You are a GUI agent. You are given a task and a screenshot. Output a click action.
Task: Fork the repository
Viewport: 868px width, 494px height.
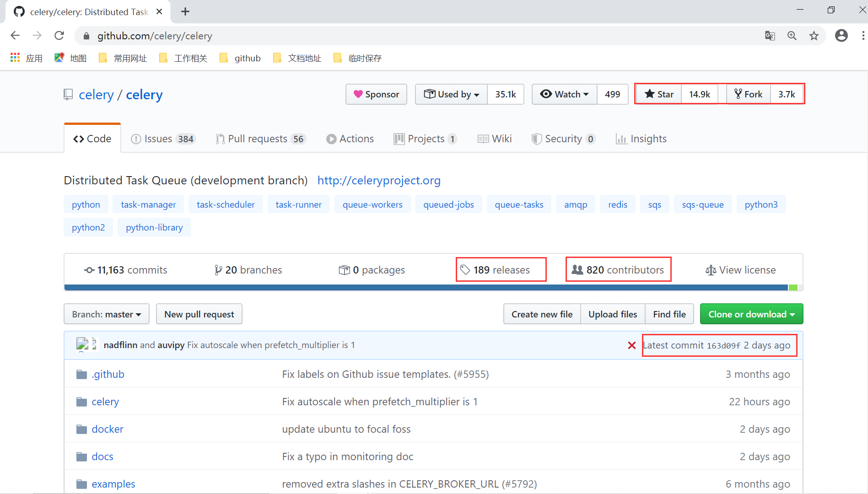tap(748, 94)
